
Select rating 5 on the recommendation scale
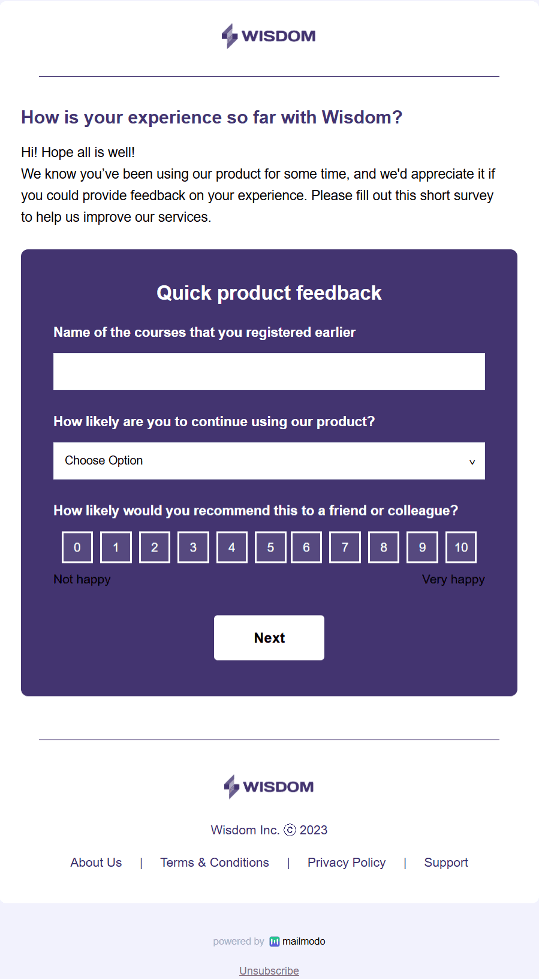(270, 547)
